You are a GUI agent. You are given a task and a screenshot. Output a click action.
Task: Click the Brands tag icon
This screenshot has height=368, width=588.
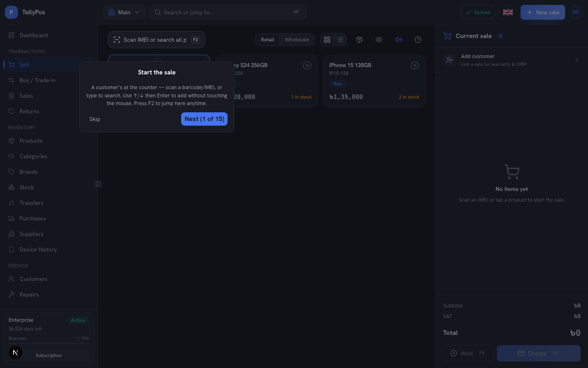click(x=11, y=172)
